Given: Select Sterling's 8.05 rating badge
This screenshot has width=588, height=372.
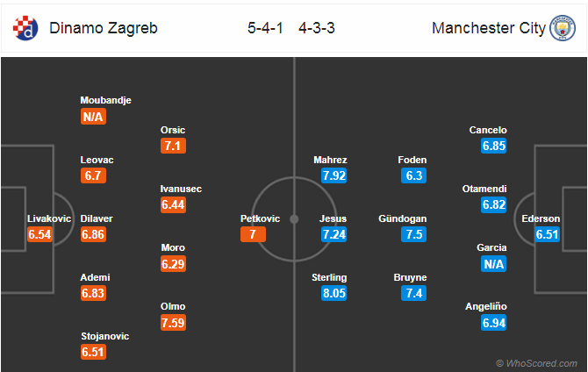Looking at the screenshot, I should pos(333,293).
